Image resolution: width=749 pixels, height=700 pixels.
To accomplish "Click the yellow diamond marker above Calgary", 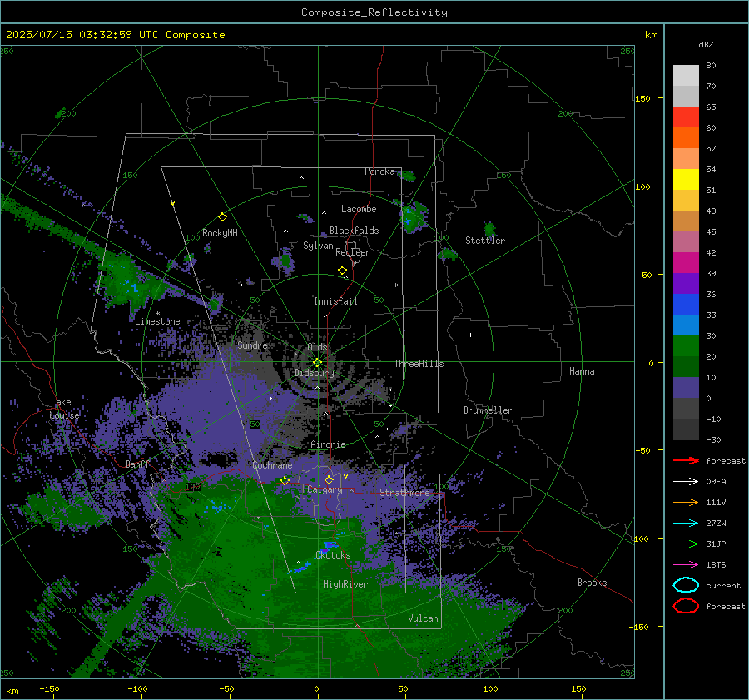I will tap(329, 479).
